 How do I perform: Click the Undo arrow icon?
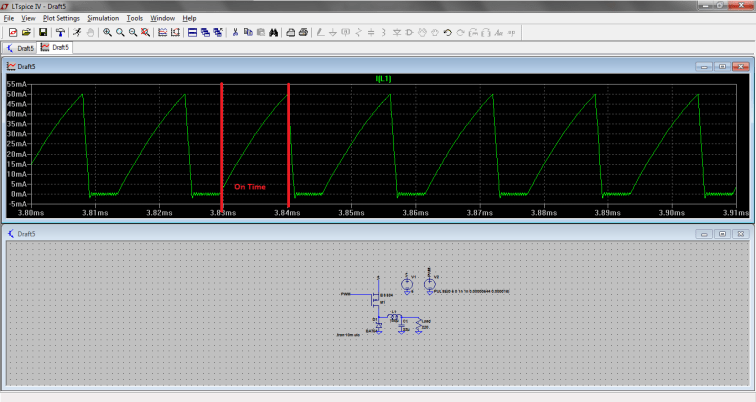tap(447, 32)
